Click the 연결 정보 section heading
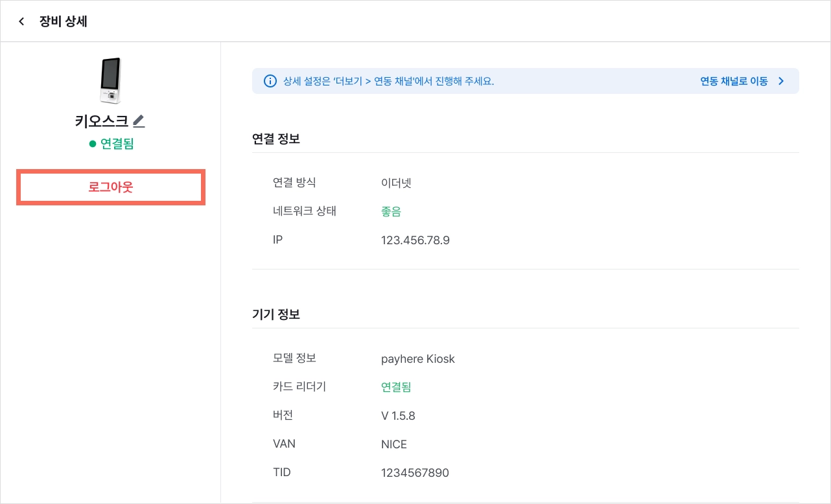 276,139
